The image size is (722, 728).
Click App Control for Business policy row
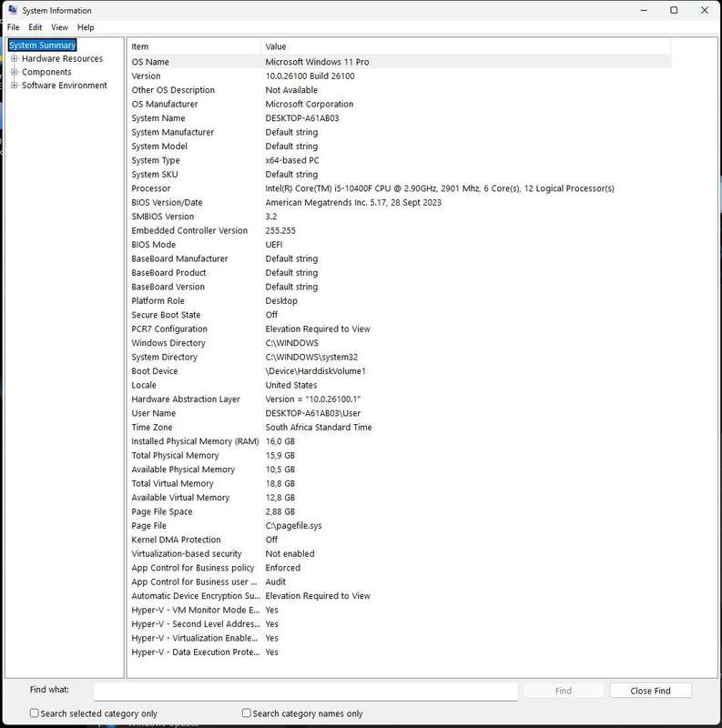400,568
